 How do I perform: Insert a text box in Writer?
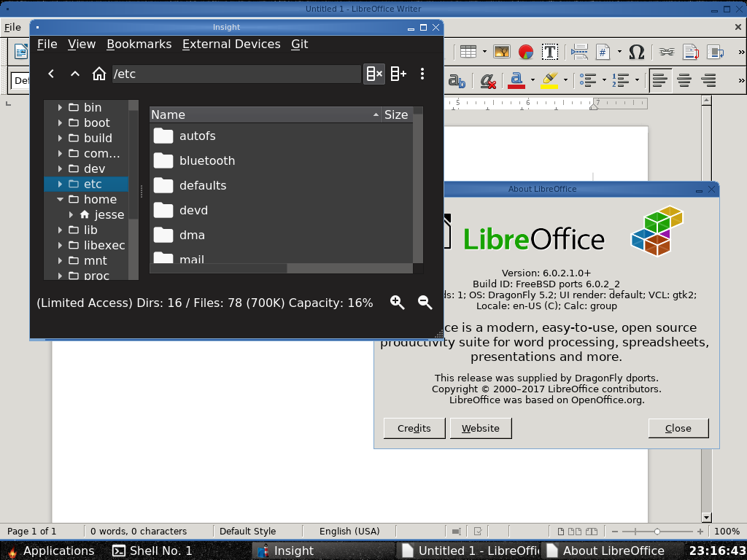(x=550, y=52)
